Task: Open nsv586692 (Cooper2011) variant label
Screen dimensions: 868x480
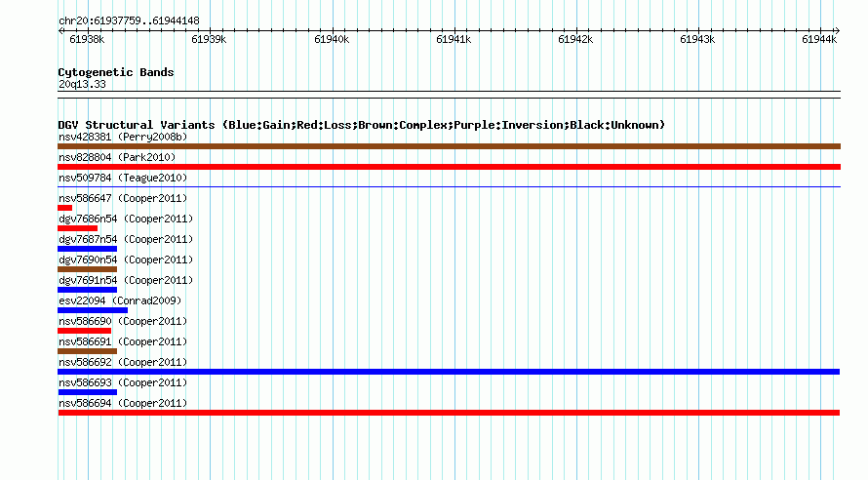Action: (x=123, y=362)
